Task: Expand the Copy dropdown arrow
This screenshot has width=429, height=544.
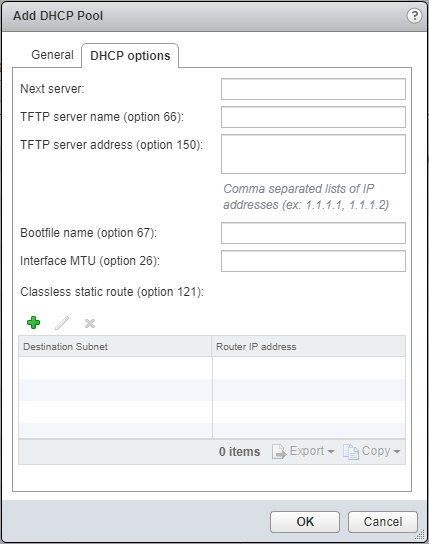Action: pos(397,452)
